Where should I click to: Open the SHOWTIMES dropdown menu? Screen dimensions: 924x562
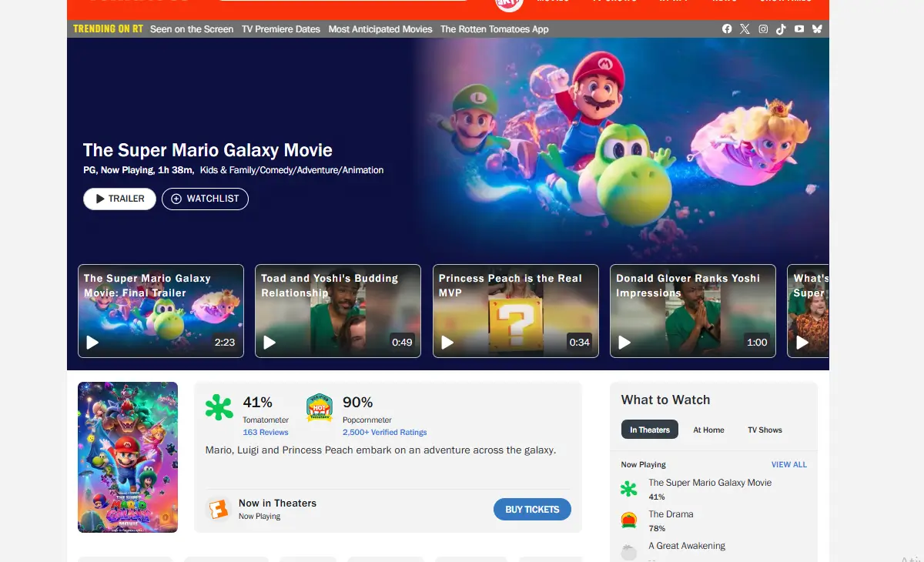tap(785, 2)
